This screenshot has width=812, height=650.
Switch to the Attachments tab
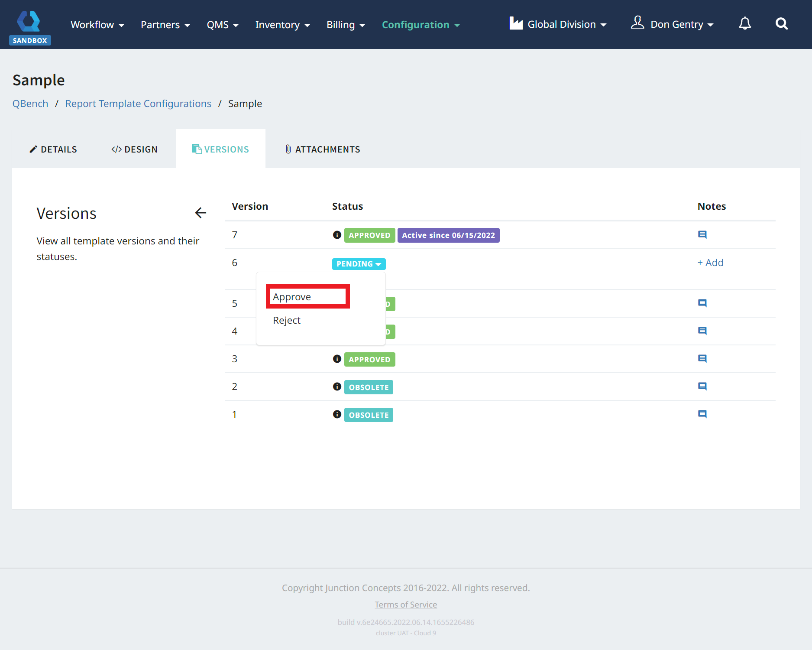[x=323, y=149]
